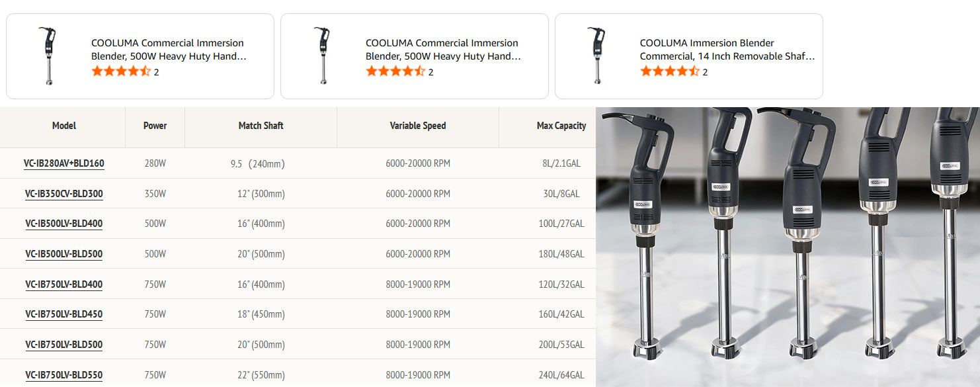This screenshot has height=387, width=980.
Task: Select the VC-IB350CV-BLD300 model link
Action: tap(64, 194)
